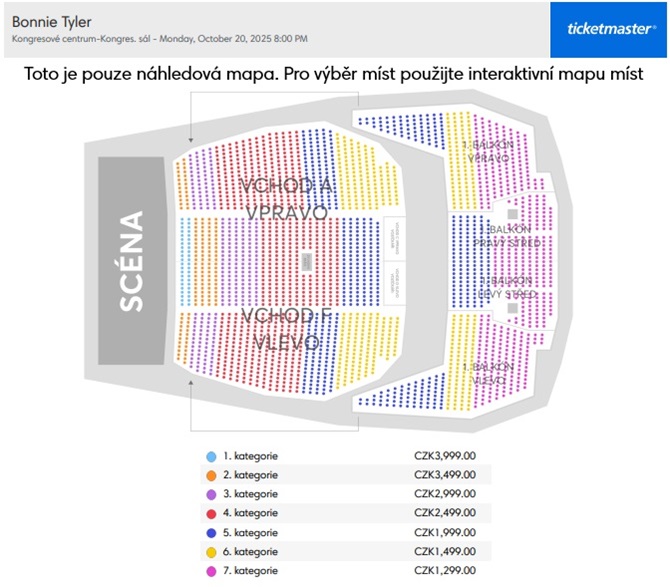Select the dark blue 5. kategorie swatch
The width and height of the screenshot is (670, 587).
point(211,533)
